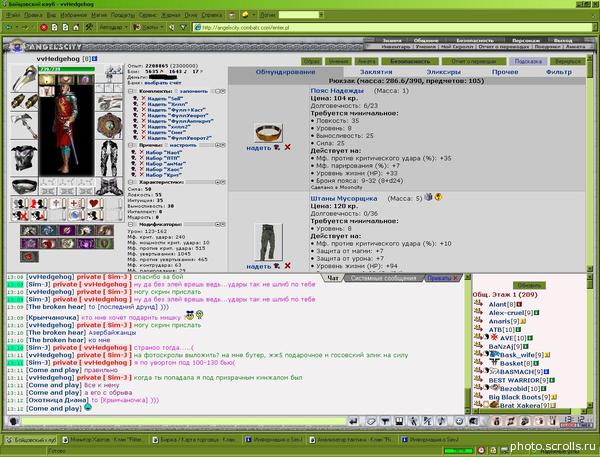Open the Справка menu
Image resolution: width=600 pixels, height=457 pixels.
[212, 15]
